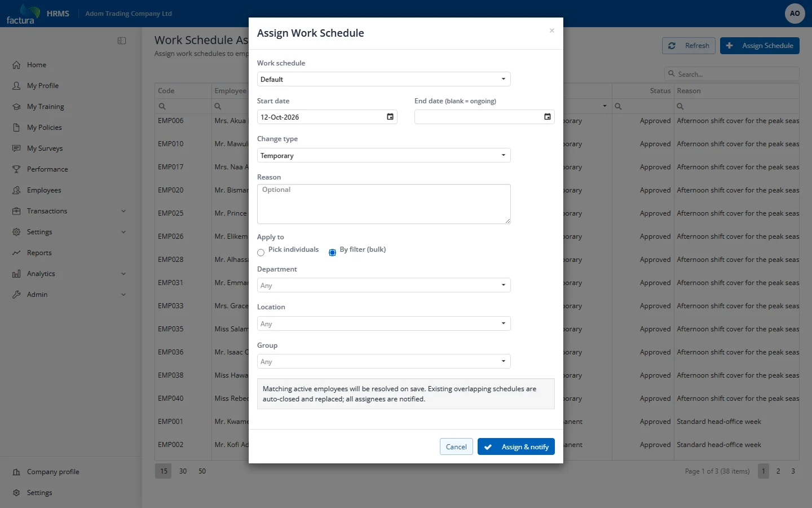Open the AO user avatar menu
812x508 pixels.
[795, 14]
